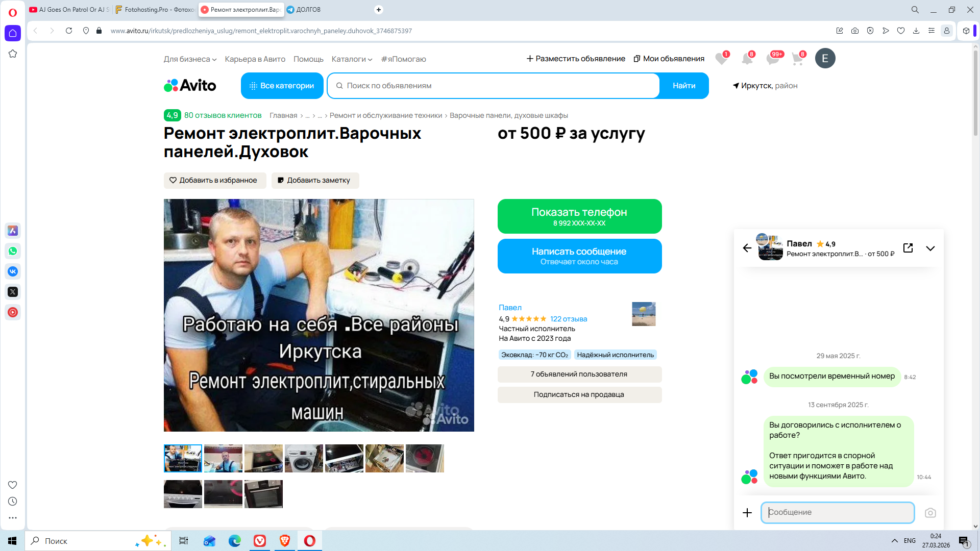Open Avito messages chat bubble icon

tap(772, 59)
